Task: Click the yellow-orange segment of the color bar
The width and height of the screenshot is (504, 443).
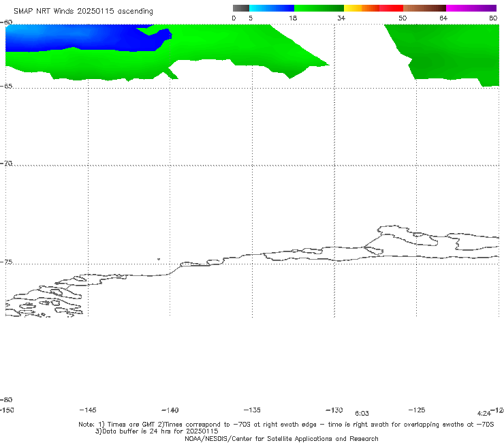Action: coord(362,8)
